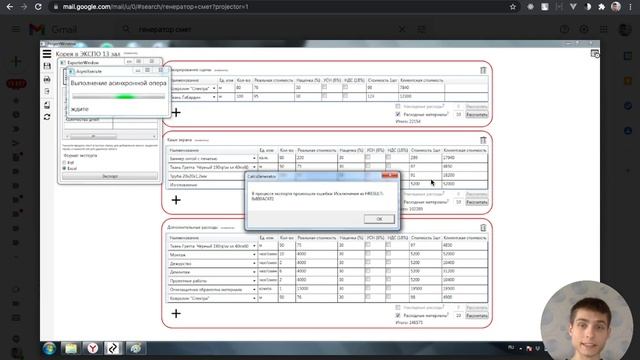
Task: Click the save floppy disk icon
Action: pyautogui.click(x=47, y=66)
